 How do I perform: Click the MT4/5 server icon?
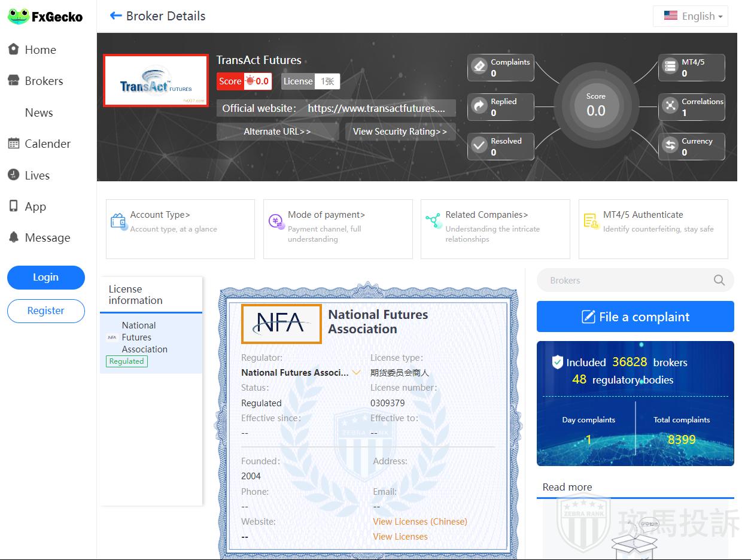tap(670, 67)
